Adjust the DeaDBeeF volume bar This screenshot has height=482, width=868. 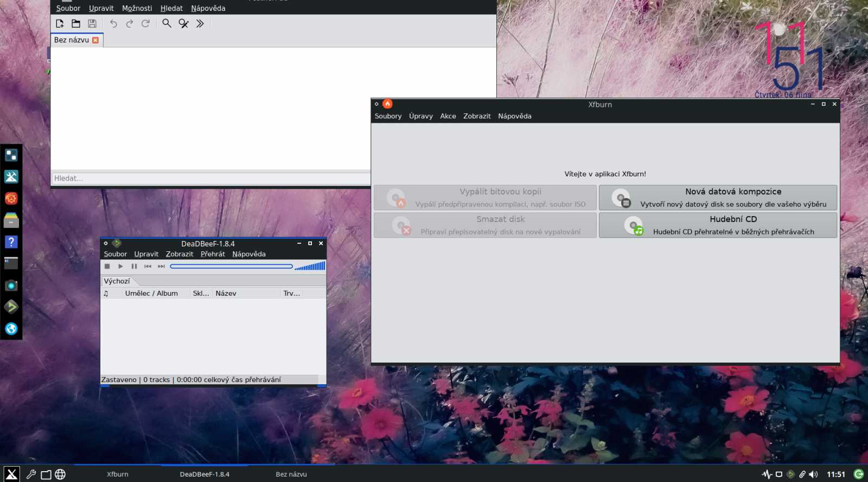[310, 266]
